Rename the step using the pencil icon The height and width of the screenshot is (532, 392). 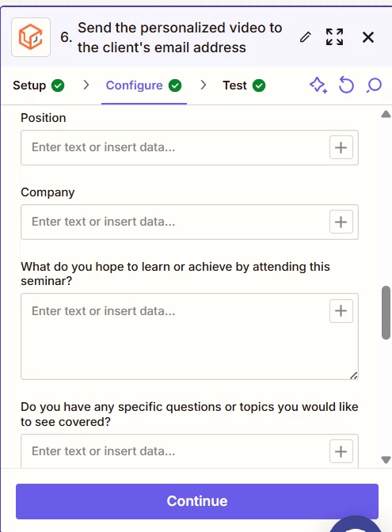click(306, 37)
